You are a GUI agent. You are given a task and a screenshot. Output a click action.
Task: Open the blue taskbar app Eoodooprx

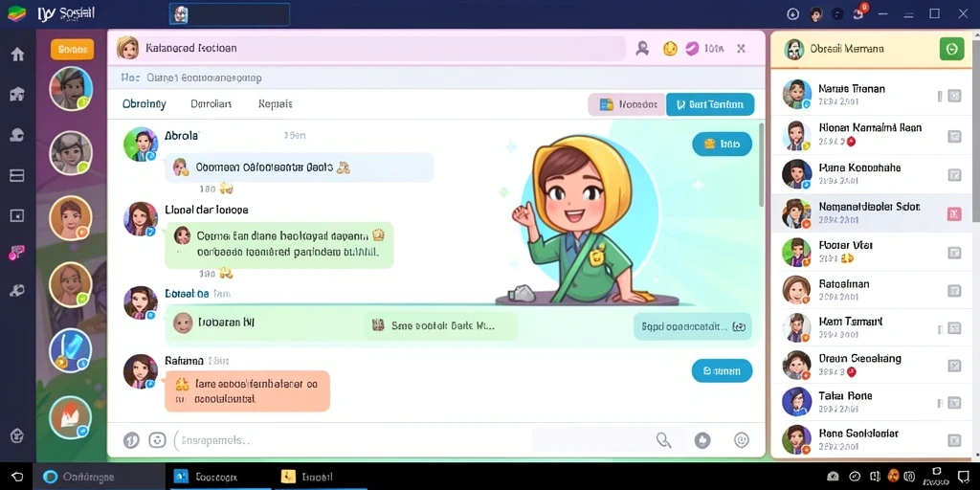point(221,477)
